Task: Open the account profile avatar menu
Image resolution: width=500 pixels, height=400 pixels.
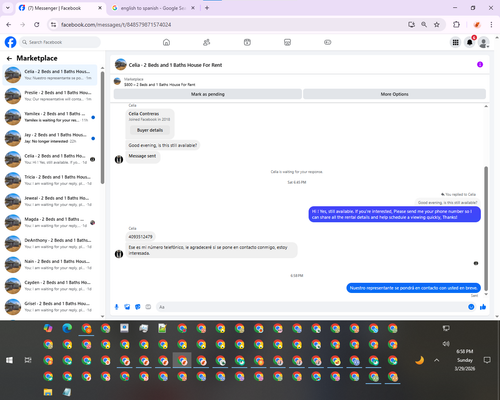Action: [484, 42]
